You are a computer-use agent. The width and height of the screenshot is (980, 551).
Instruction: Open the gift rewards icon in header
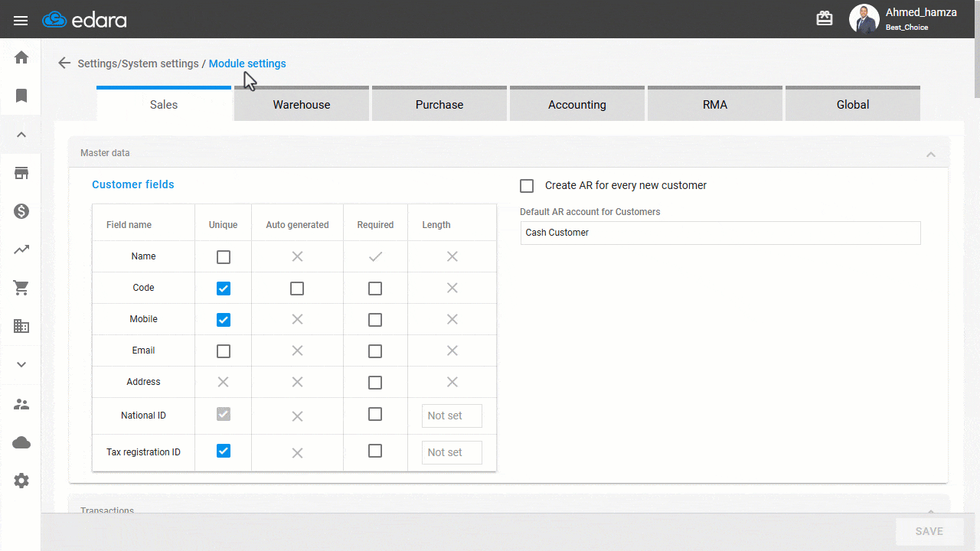click(x=825, y=19)
